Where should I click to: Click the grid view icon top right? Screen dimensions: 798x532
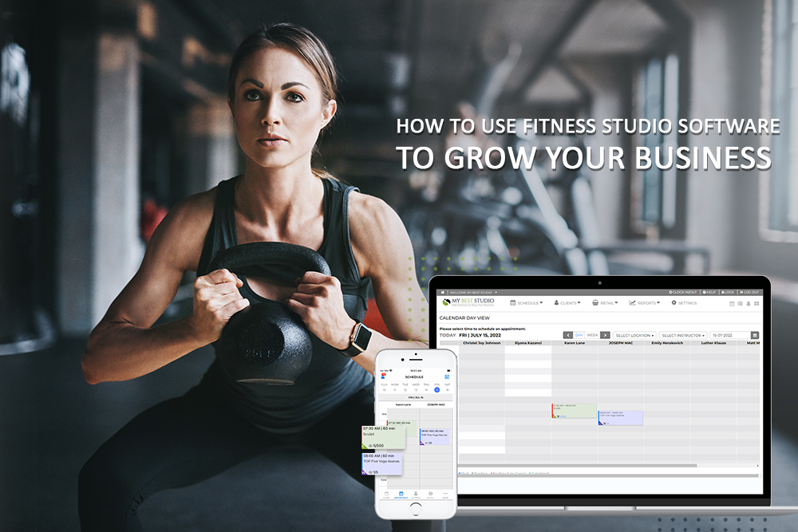point(757,304)
